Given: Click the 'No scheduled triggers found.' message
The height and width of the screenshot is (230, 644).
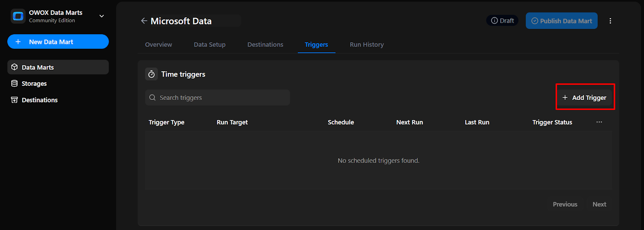Looking at the screenshot, I should click(378, 161).
